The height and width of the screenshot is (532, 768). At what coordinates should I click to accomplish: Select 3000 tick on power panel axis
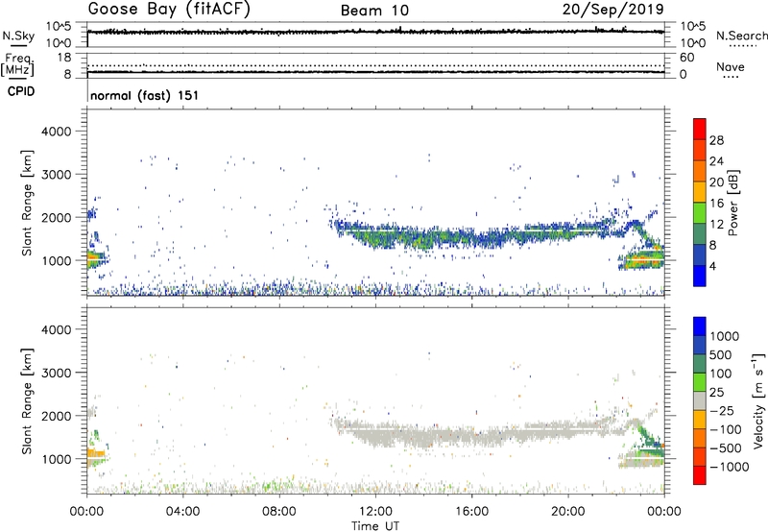click(57, 175)
